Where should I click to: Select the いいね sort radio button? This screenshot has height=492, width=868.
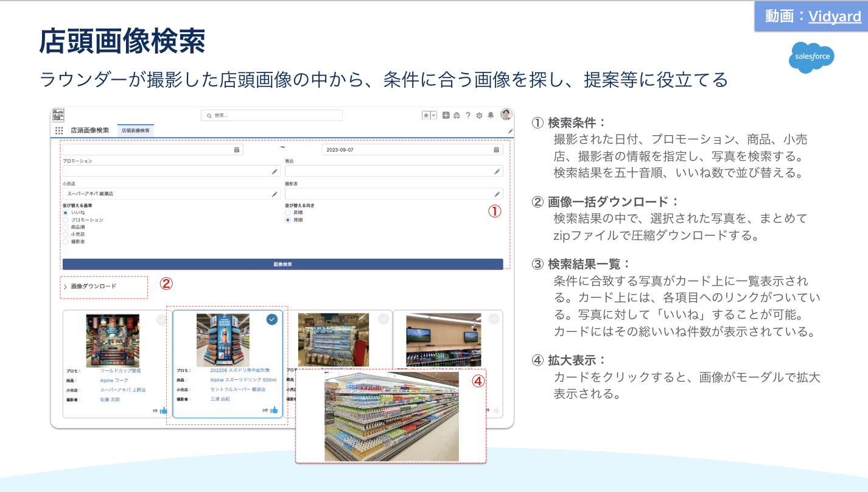(x=66, y=213)
